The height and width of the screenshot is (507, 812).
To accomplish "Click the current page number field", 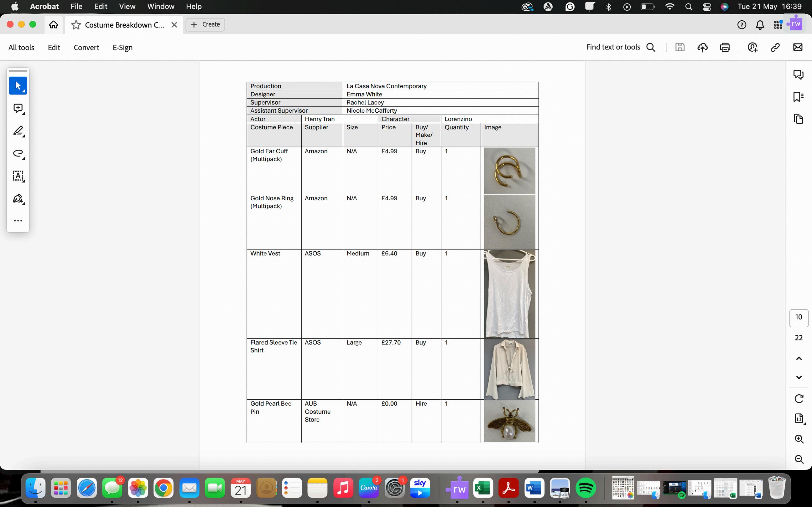I will click(x=799, y=317).
